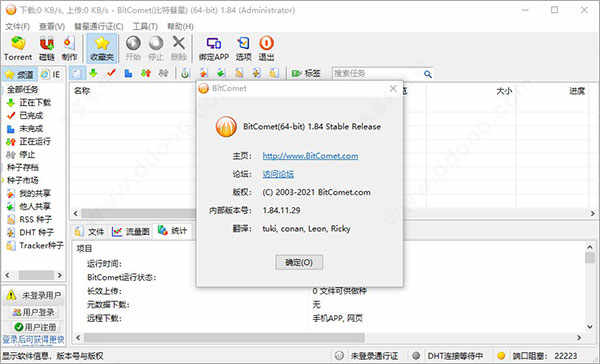Click the 确定(O) button in dialog
Viewport: 600px width, 364px height.
[x=299, y=263]
